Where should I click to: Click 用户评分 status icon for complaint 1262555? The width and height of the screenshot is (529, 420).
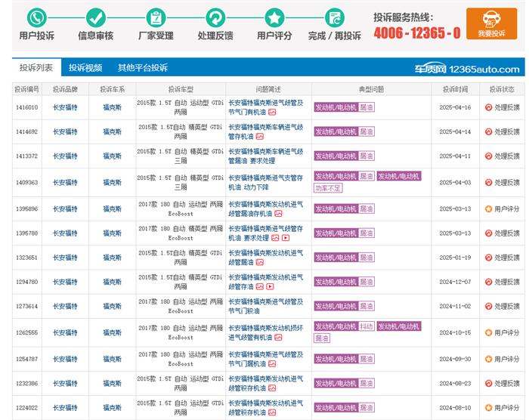488,332
